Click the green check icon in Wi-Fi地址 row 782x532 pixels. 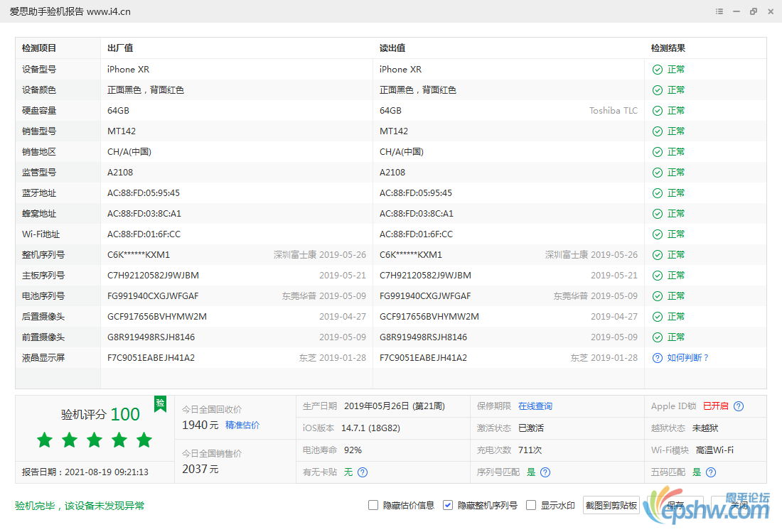tap(658, 234)
